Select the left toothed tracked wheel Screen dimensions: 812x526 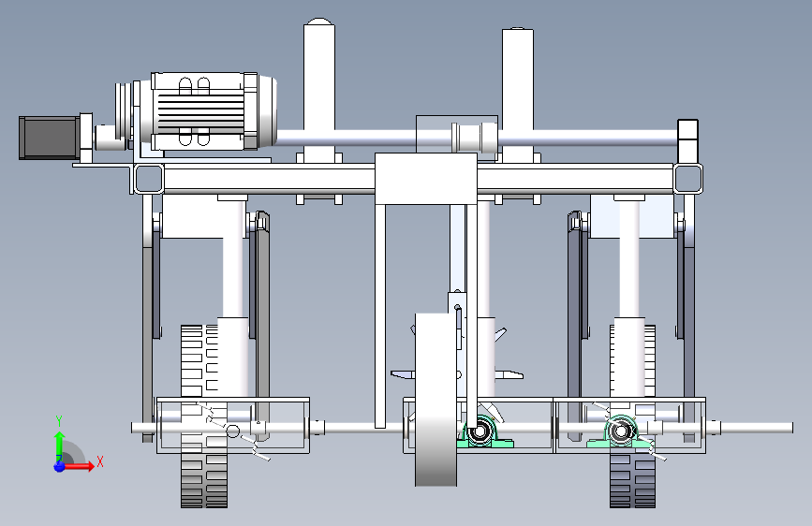pos(203,416)
